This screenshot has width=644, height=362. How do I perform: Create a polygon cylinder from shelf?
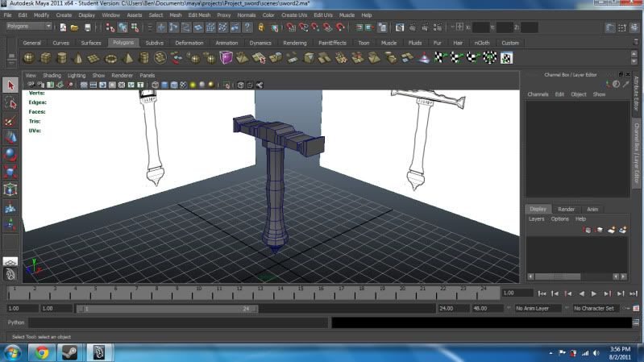[x=61, y=58]
